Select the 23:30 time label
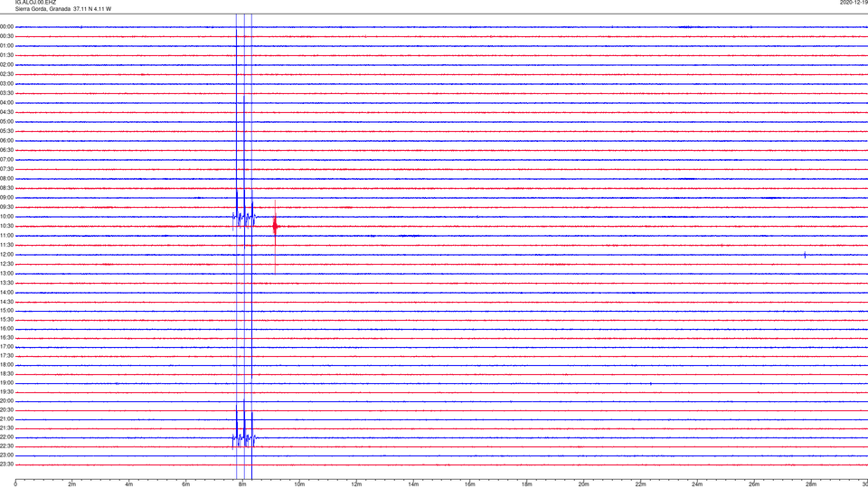The height and width of the screenshot is (488, 868). pyautogui.click(x=6, y=465)
